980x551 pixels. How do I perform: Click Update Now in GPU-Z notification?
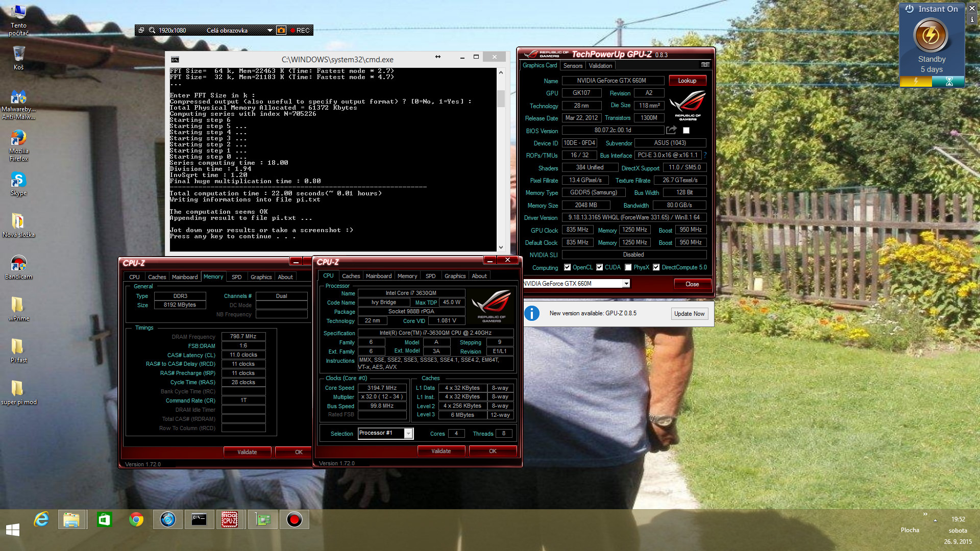tap(689, 314)
